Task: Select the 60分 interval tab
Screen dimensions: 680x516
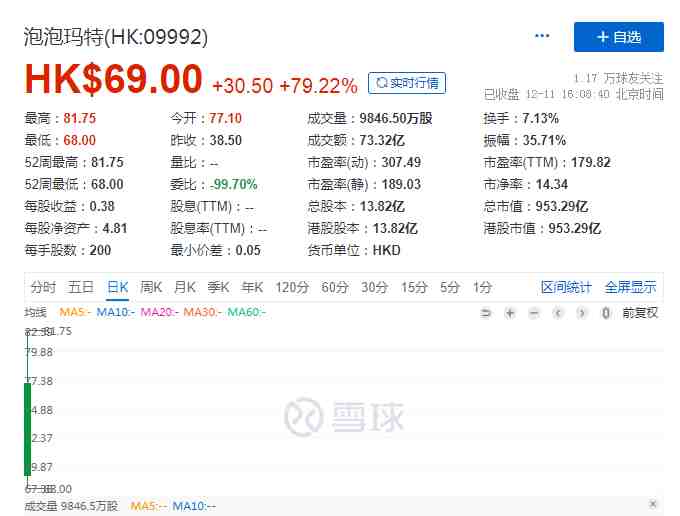Action: (335, 287)
